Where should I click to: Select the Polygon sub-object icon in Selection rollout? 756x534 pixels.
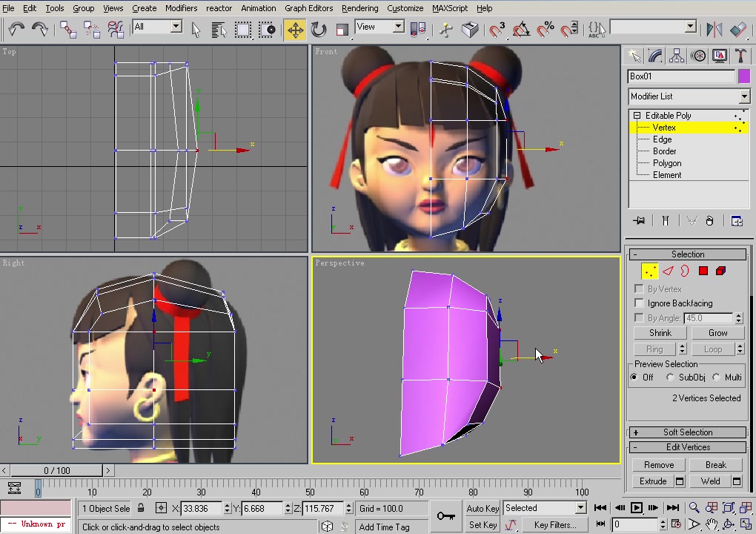[703, 271]
